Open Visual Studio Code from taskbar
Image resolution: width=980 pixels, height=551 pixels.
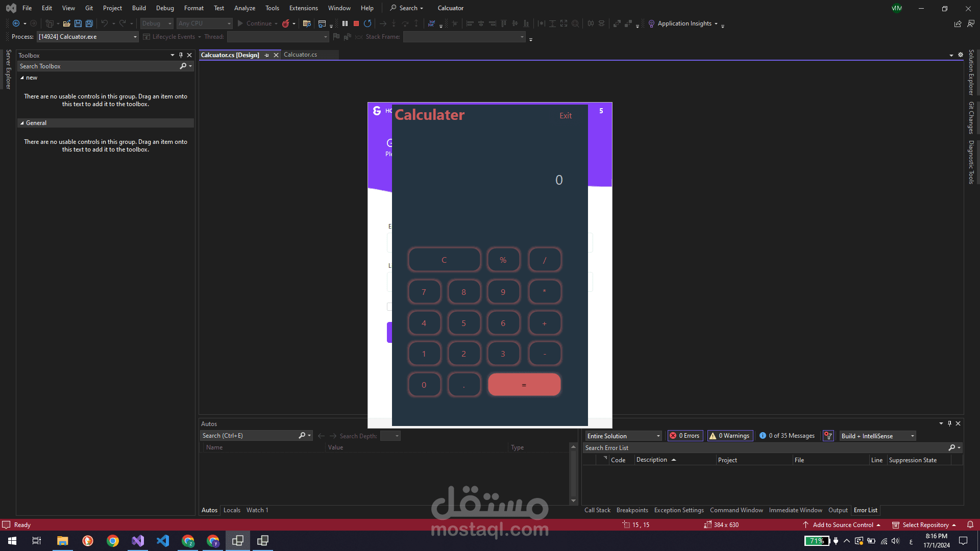coord(163,541)
